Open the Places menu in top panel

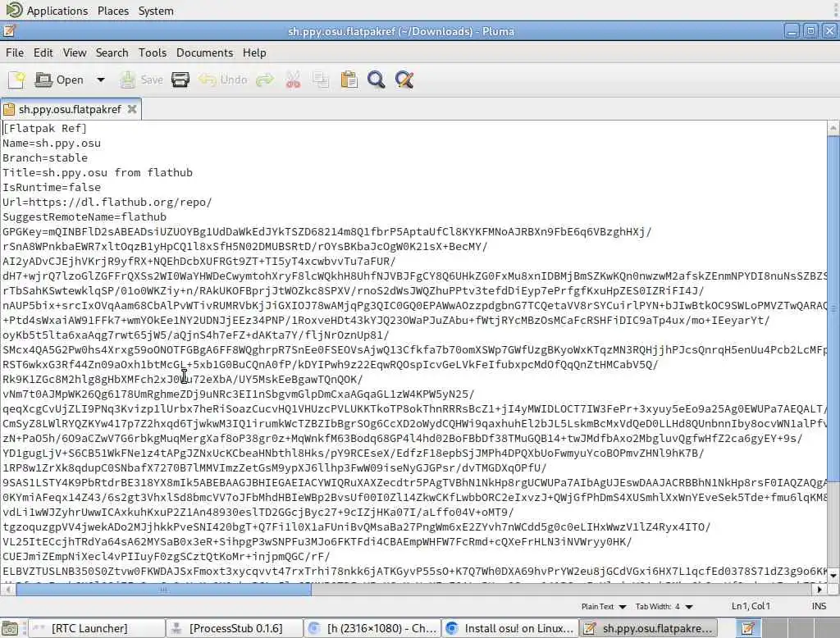[113, 11]
